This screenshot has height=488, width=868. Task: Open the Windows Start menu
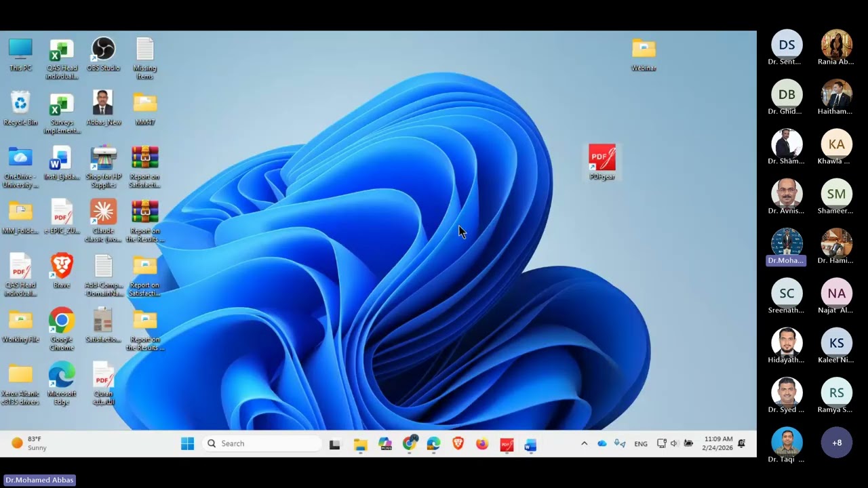click(x=188, y=444)
